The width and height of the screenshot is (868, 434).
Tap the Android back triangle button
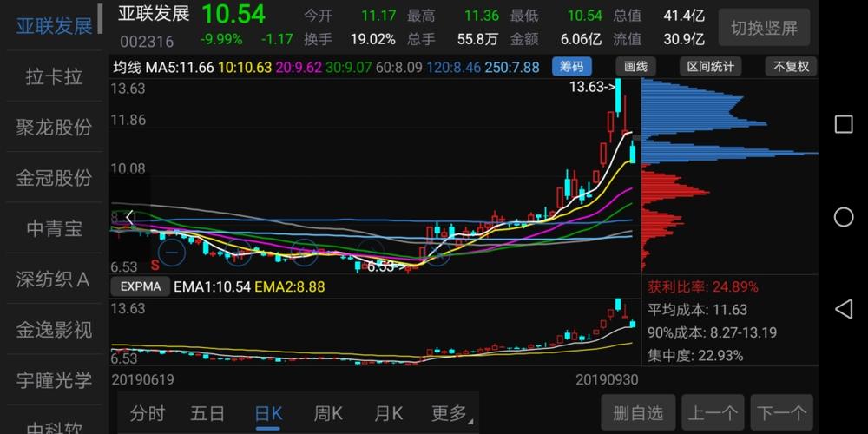(x=843, y=309)
